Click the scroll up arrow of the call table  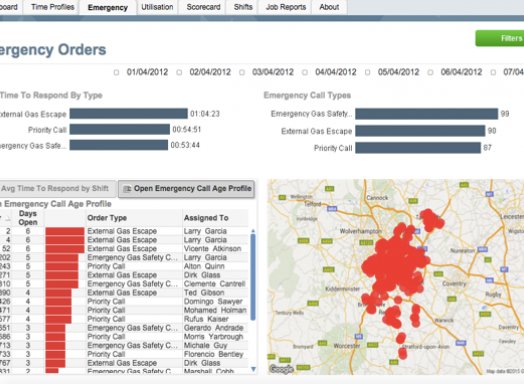[x=253, y=231]
